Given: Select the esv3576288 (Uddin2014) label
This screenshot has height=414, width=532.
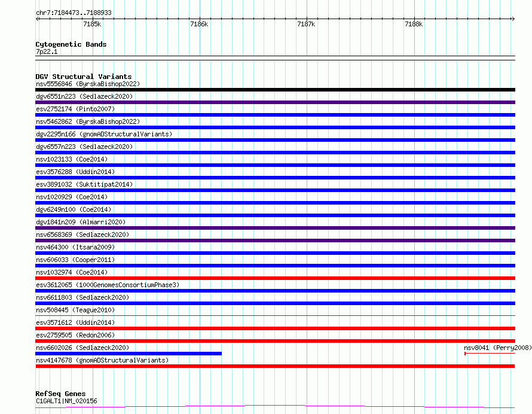Looking at the screenshot, I should (x=75, y=172).
